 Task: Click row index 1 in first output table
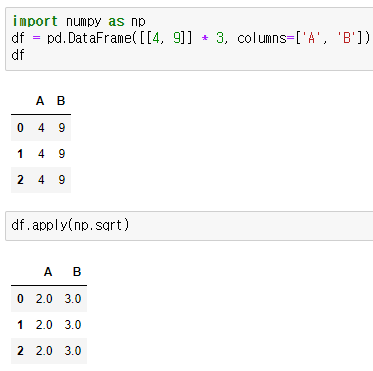[20, 154]
